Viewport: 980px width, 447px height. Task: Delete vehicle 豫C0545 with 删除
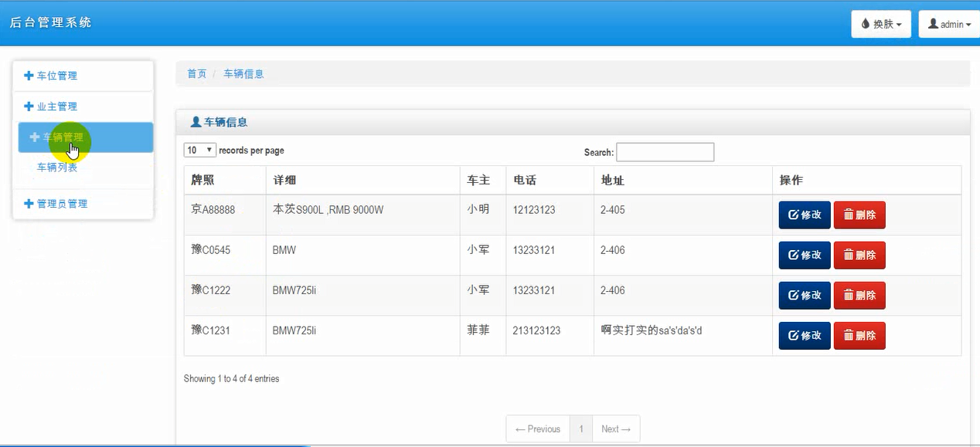(859, 255)
